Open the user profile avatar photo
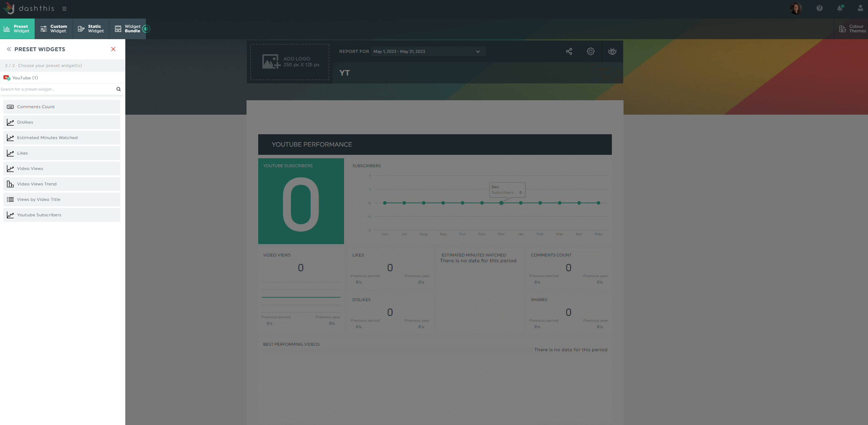 pos(796,9)
